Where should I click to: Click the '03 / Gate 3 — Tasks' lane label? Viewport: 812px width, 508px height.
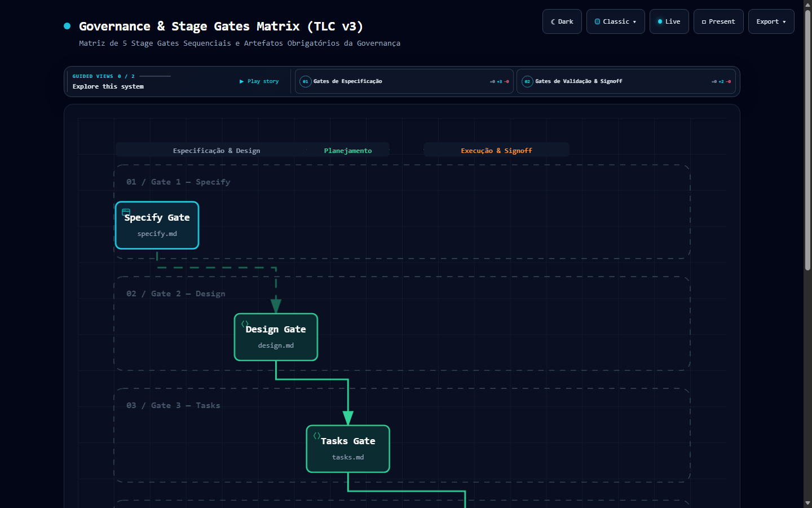173,405
